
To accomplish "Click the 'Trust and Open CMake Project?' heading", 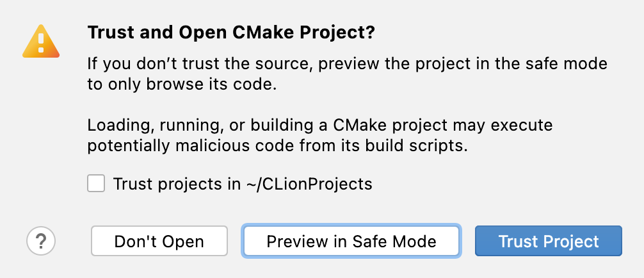I will coord(230,33).
